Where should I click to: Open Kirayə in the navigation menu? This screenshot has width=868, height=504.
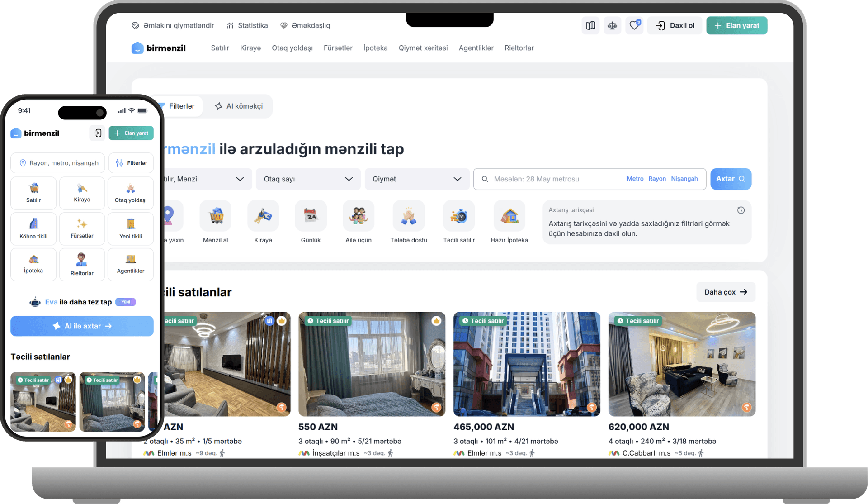[x=250, y=48]
